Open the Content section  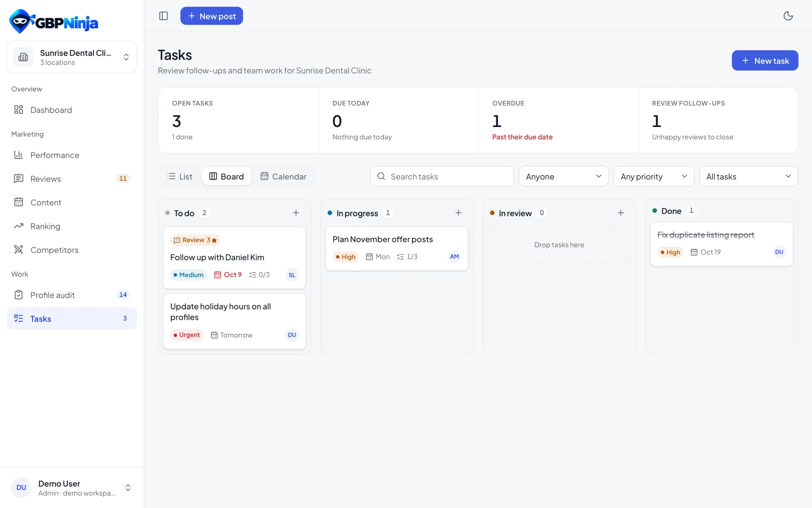coord(72,202)
